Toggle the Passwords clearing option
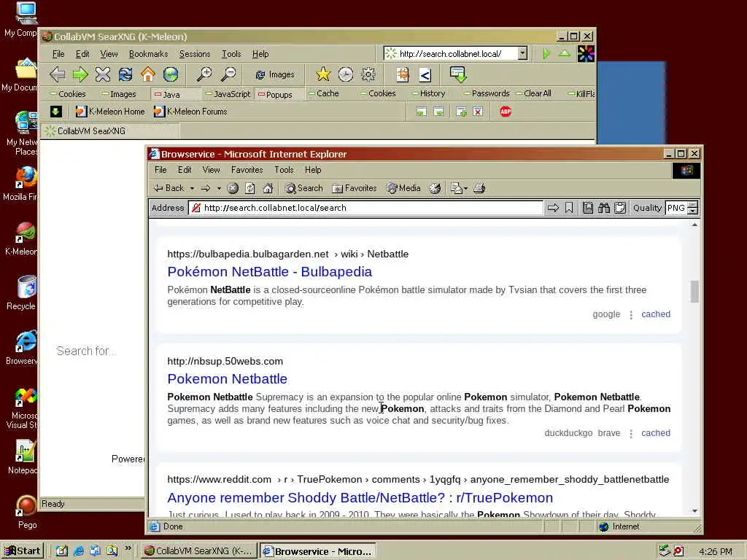Image resolution: width=747 pixels, height=560 pixels. [x=487, y=93]
